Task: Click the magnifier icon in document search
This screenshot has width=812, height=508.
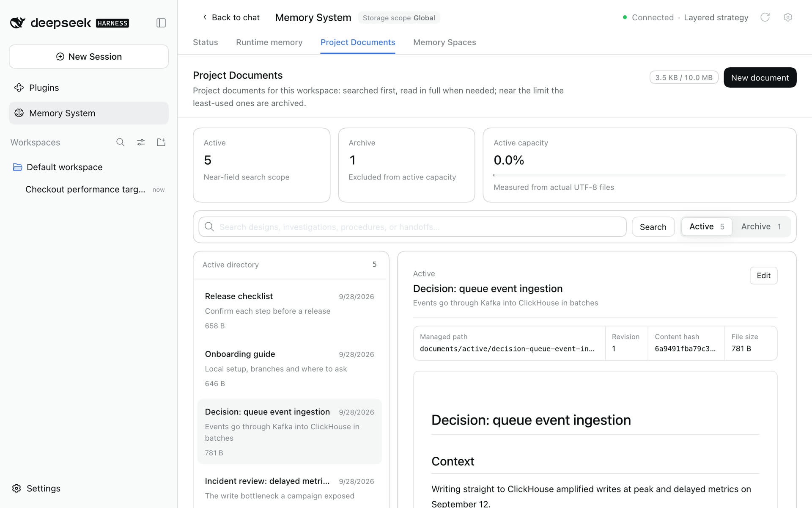Action: click(209, 227)
